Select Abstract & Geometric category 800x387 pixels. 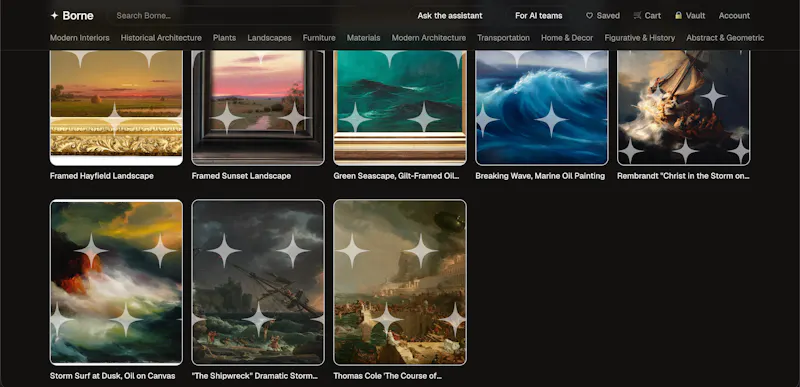(725, 38)
